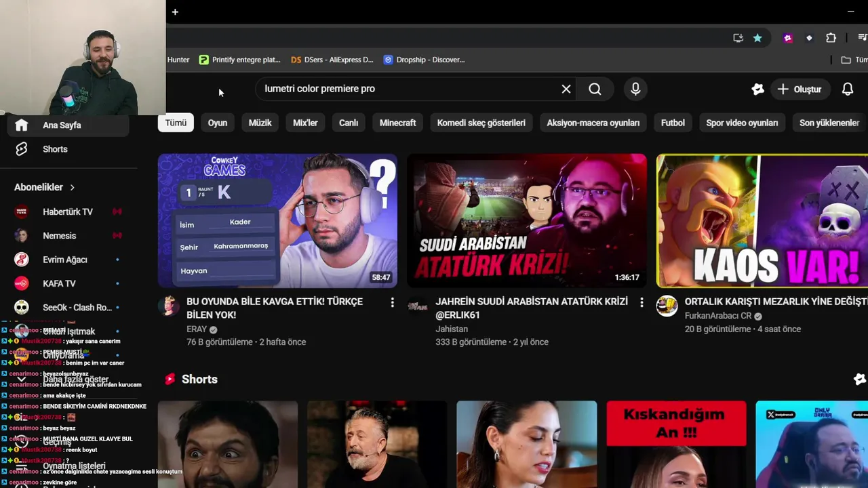Select the Canlı filter chip
The height and width of the screenshot is (488, 868).
coord(349,123)
